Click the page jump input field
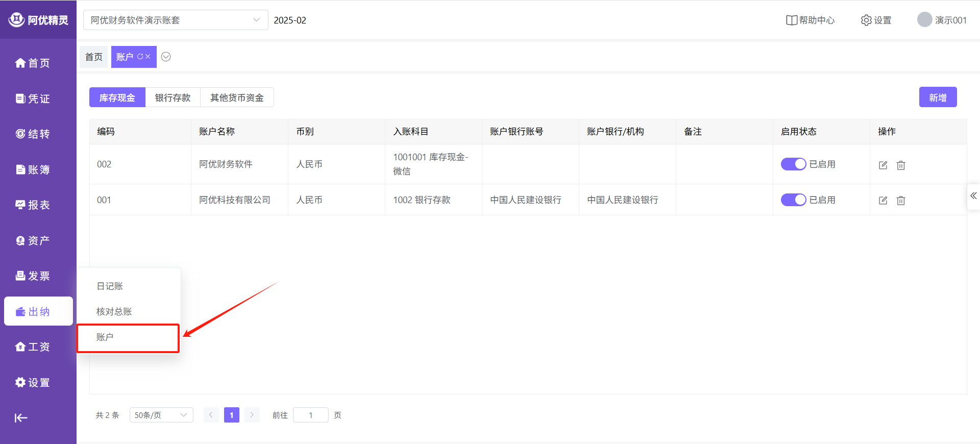The width and height of the screenshot is (980, 444). [310, 415]
